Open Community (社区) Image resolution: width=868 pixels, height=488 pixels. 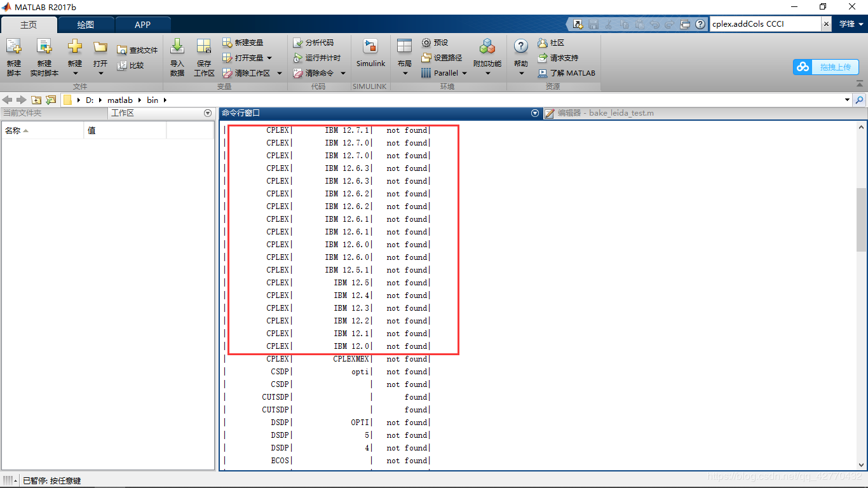coord(551,43)
